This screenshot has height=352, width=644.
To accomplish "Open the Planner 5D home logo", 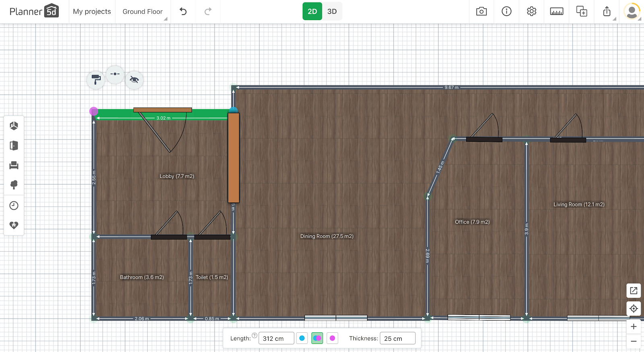I will [34, 11].
